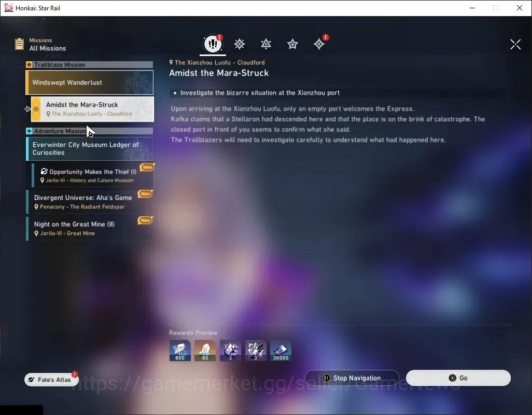Viewport: 532px width, 415px height.
Task: Click the New badge on Night on the Great Mine
Action: point(145,220)
